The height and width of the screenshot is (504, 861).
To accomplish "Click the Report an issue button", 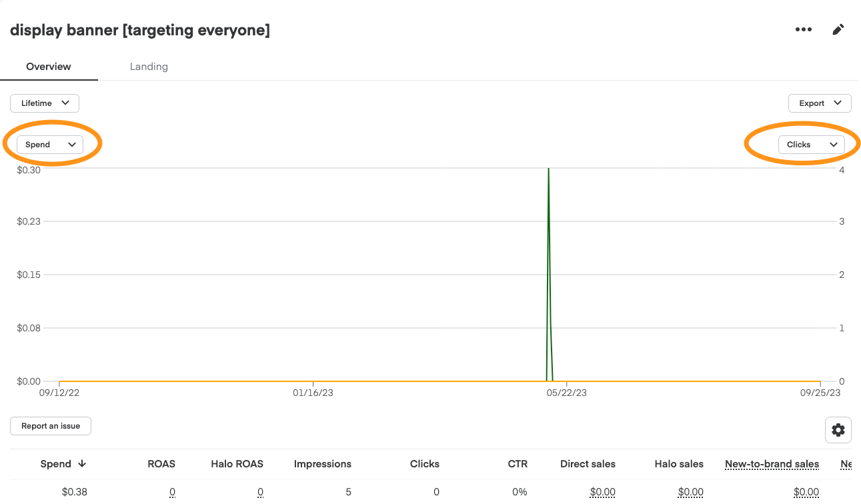I will 50,426.
